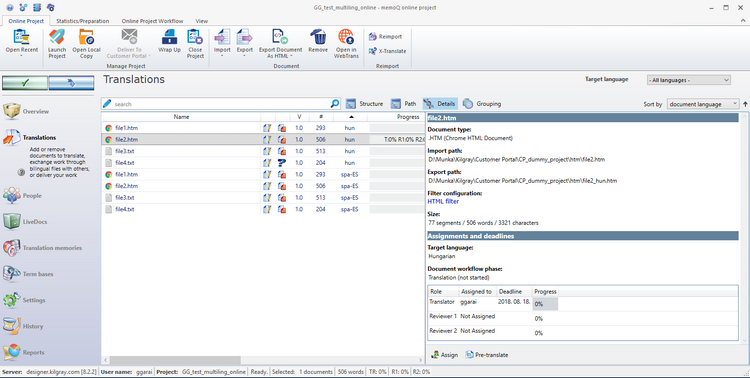Open the Translation memories pane
This screenshot has height=378, width=750.
tap(43, 248)
